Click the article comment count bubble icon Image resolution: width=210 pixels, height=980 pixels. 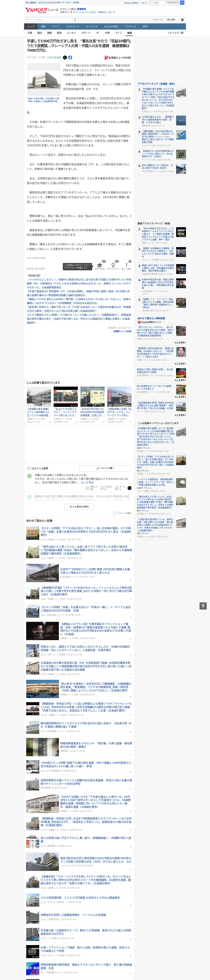(50, 57)
